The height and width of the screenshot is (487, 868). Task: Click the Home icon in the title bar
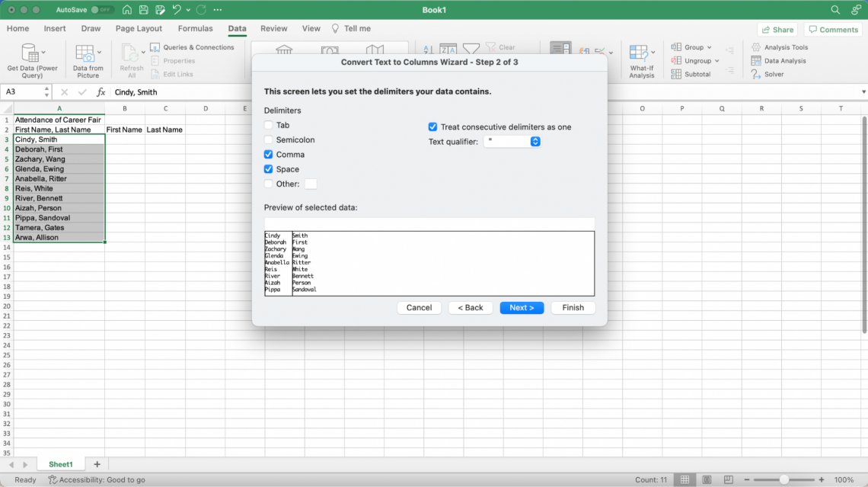pyautogui.click(x=126, y=10)
